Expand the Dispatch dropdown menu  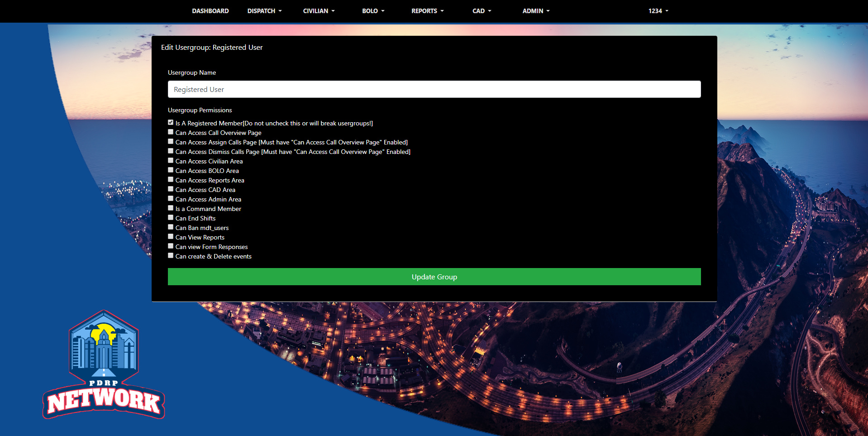pos(264,11)
